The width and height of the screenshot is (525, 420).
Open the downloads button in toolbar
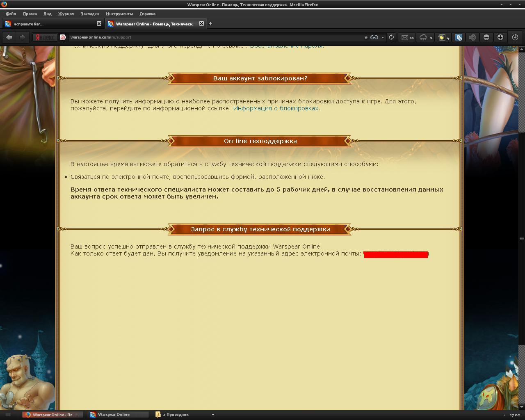[515, 37]
